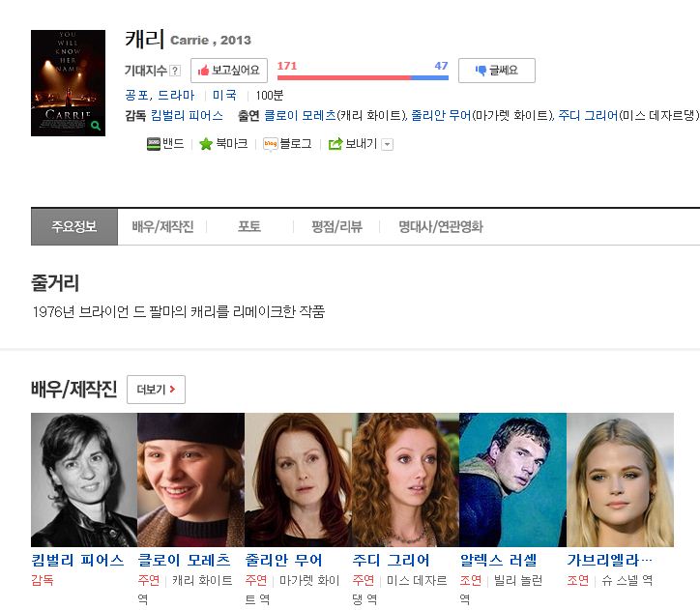Image resolution: width=700 pixels, height=610 pixels.
Task: Click the 보내기 send icon
Action: 335,144
